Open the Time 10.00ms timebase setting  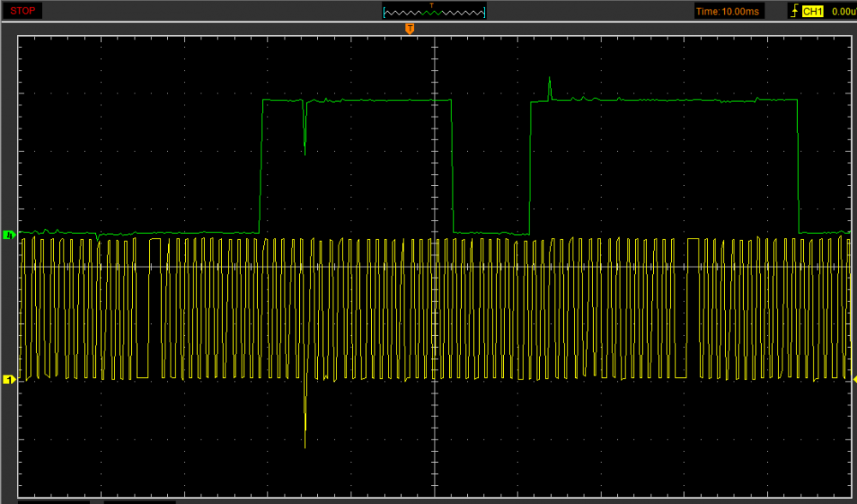tap(728, 11)
